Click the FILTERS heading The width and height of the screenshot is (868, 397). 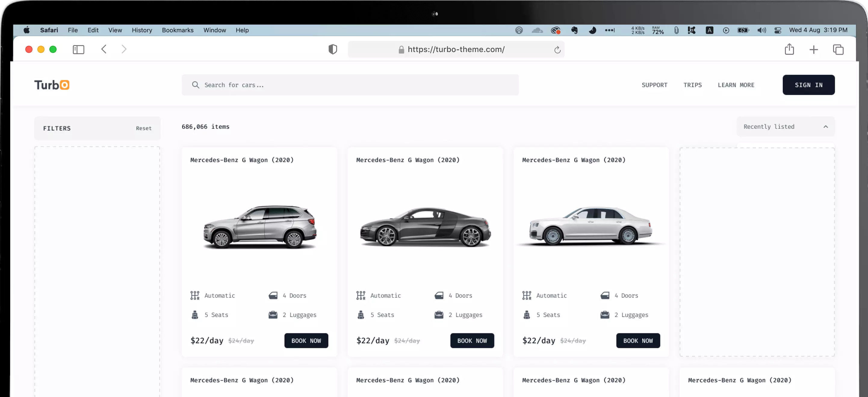coord(57,128)
